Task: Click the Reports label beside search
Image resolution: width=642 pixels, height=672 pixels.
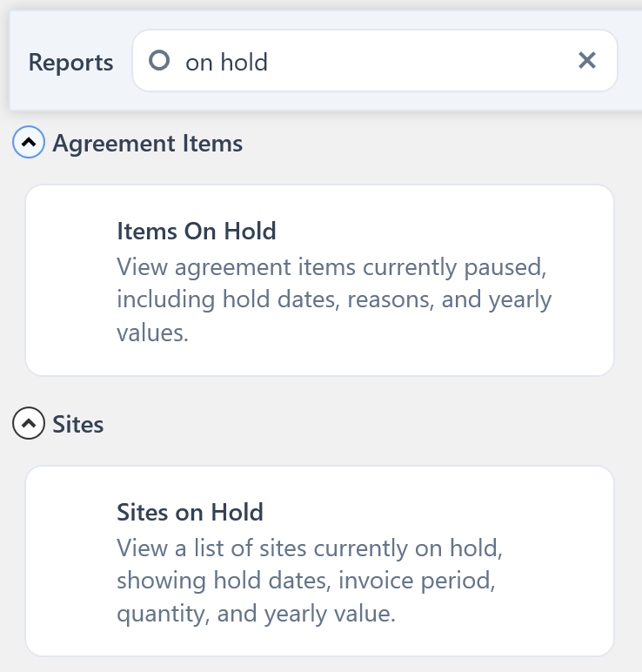Action: click(70, 63)
